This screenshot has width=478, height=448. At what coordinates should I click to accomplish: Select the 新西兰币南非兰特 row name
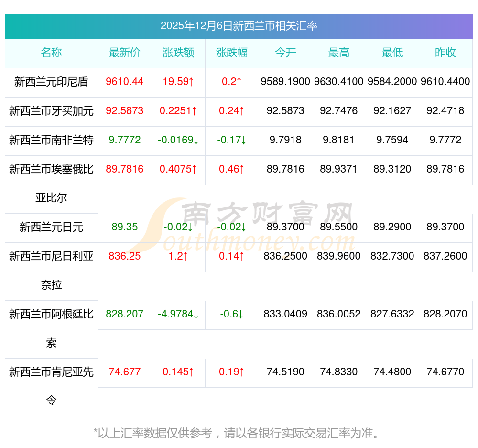(51, 140)
